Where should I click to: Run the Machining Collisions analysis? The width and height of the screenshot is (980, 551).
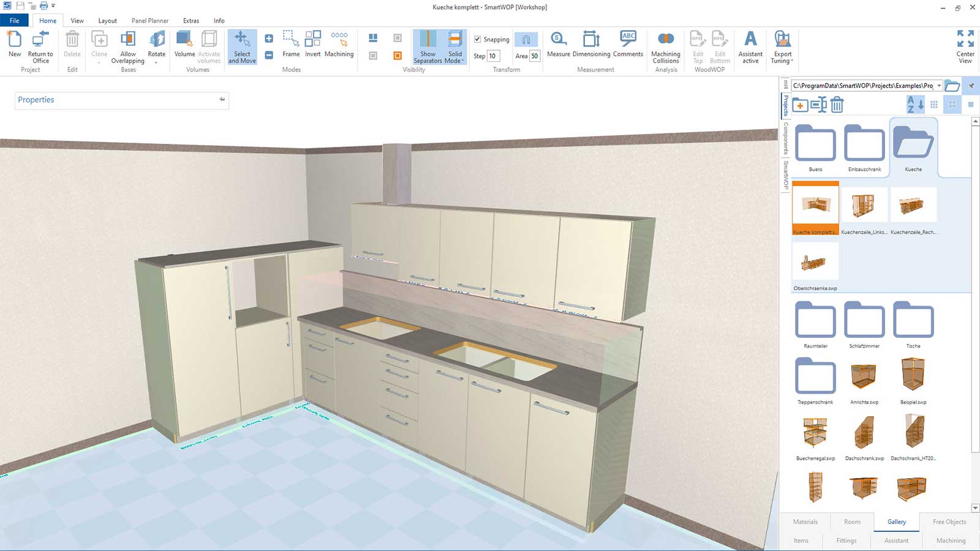pos(666,47)
